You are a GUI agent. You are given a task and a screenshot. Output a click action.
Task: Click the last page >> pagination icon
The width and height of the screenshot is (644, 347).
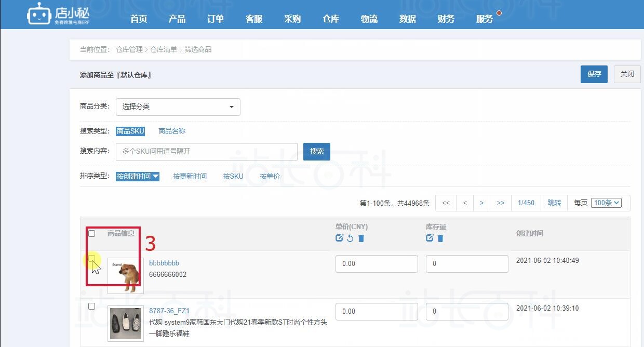pyautogui.click(x=500, y=203)
